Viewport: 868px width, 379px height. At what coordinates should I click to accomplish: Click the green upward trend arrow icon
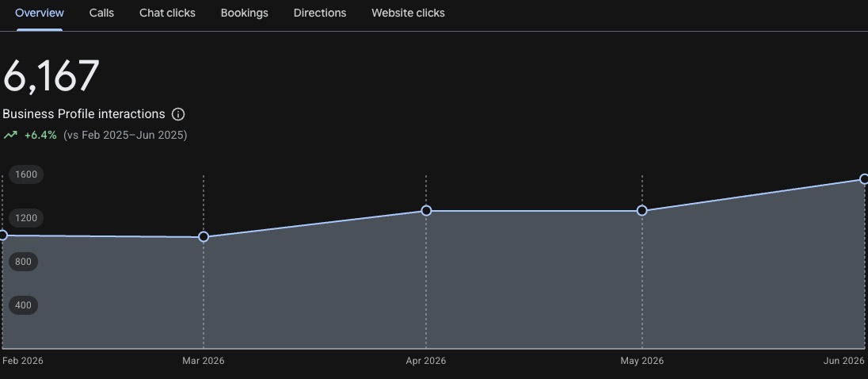[10, 135]
